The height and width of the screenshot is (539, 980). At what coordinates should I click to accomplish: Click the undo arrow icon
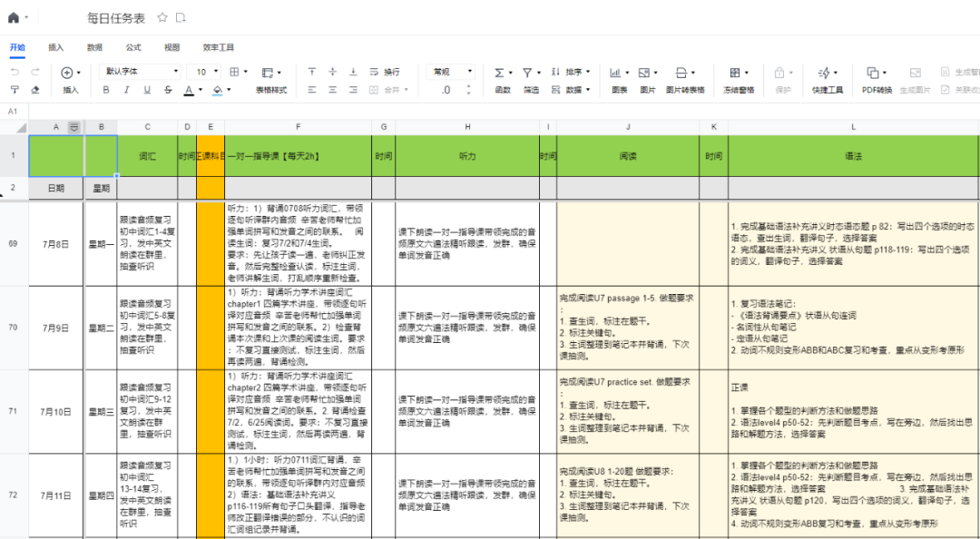click(15, 72)
